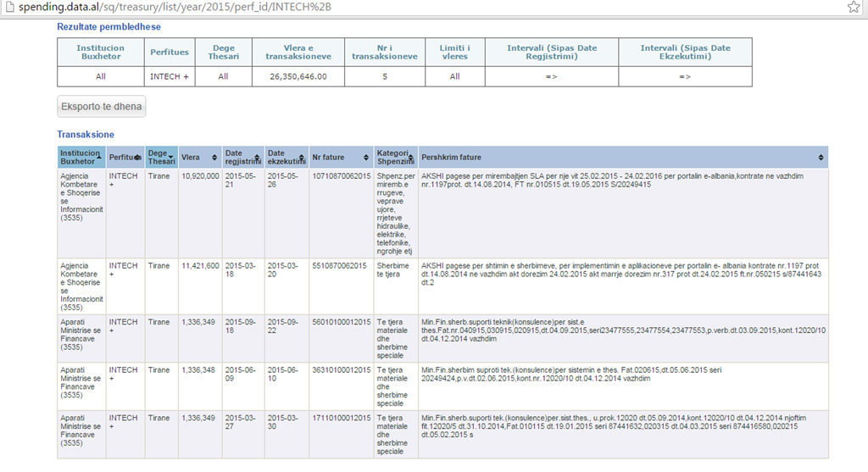Click the invoice number 10710870062015
This screenshot has height=472, width=868.
341,176
